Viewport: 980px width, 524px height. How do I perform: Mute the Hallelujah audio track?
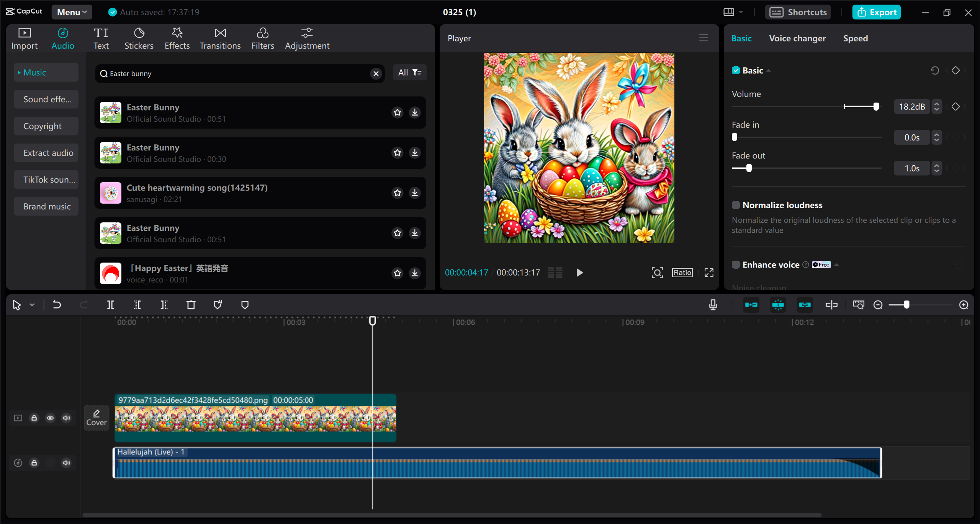coord(66,462)
